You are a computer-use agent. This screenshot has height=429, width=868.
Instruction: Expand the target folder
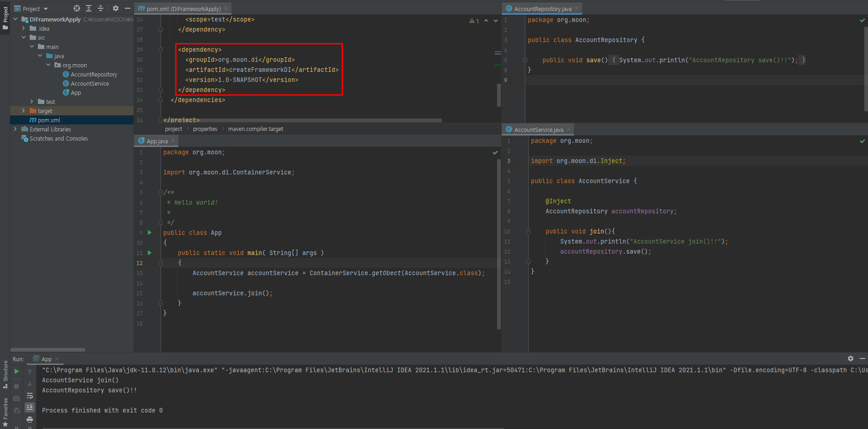[x=24, y=111]
